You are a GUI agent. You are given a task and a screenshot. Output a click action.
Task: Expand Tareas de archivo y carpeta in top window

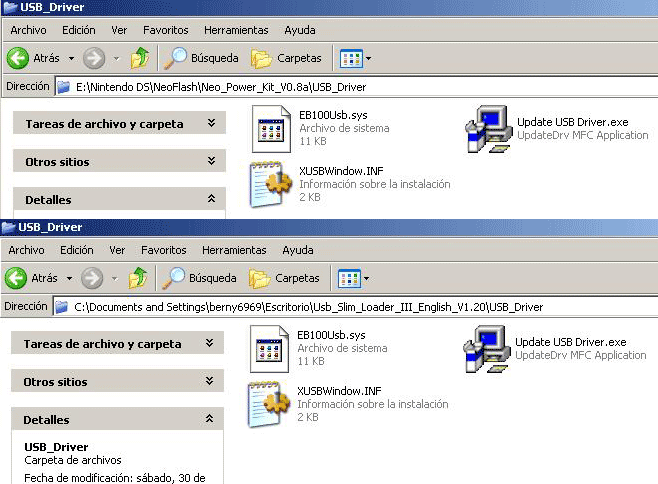tap(210, 124)
